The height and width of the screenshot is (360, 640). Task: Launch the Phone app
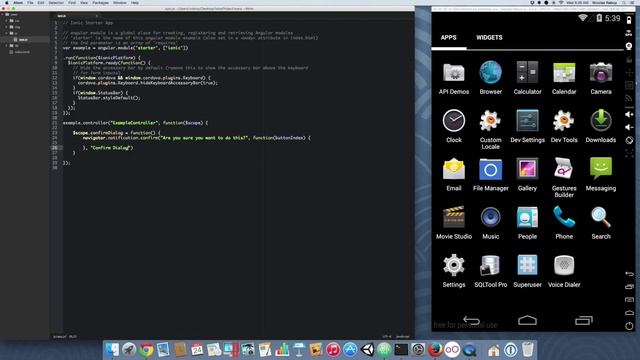click(x=564, y=223)
